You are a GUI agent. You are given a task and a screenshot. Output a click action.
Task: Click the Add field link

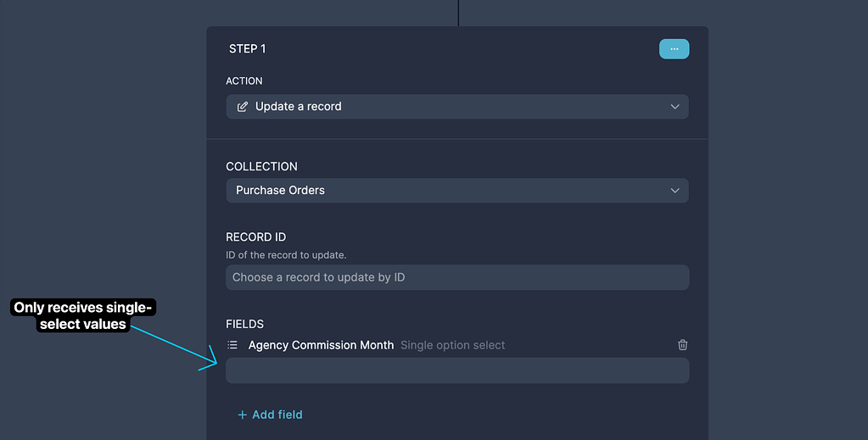tap(277, 415)
